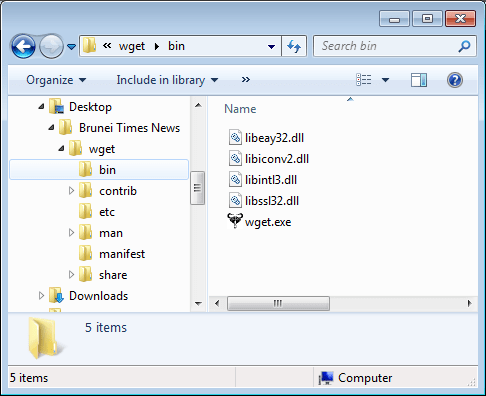
Task: Select the wget folder in tree
Action: point(102,149)
